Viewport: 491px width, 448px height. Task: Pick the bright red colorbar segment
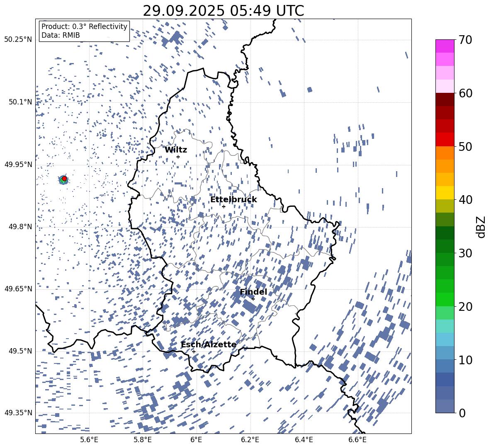(445, 140)
